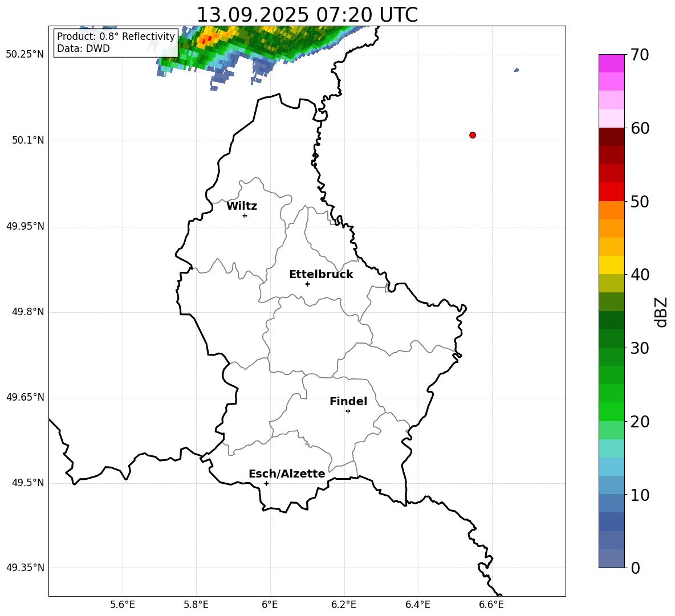Screen dimensions: 675x616
Task: Click the 6.4°E longitude label
Action: coord(417,605)
